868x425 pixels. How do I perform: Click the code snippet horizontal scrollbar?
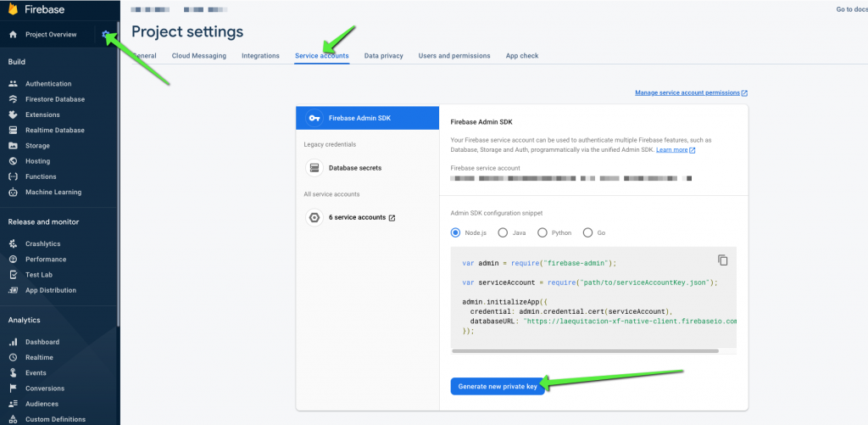[585, 350]
